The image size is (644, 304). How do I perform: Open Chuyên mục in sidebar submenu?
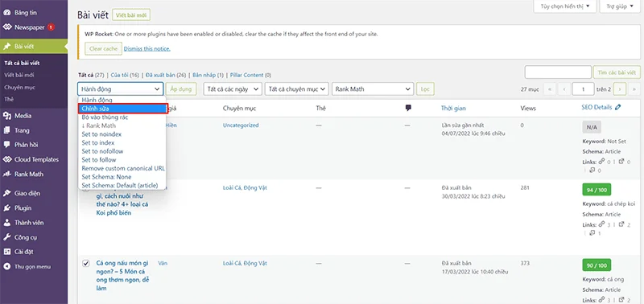click(x=19, y=87)
